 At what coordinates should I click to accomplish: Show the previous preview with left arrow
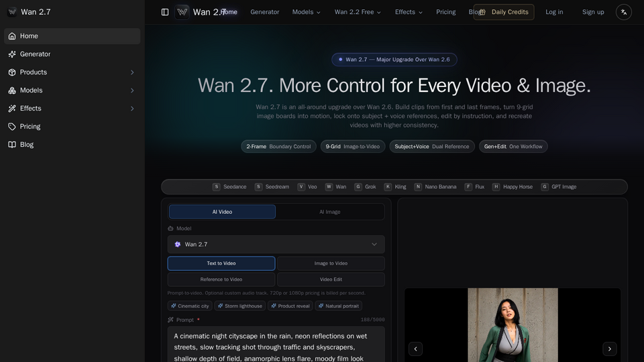[x=416, y=349]
